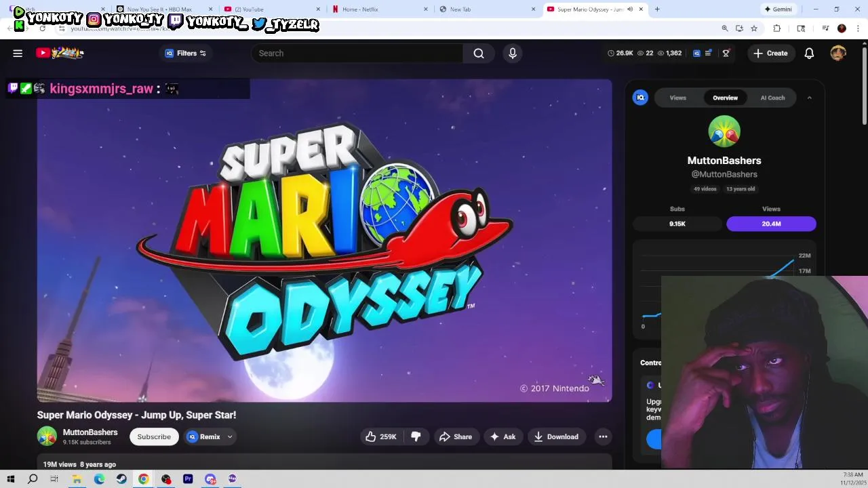Click the Remix button

coord(204,436)
